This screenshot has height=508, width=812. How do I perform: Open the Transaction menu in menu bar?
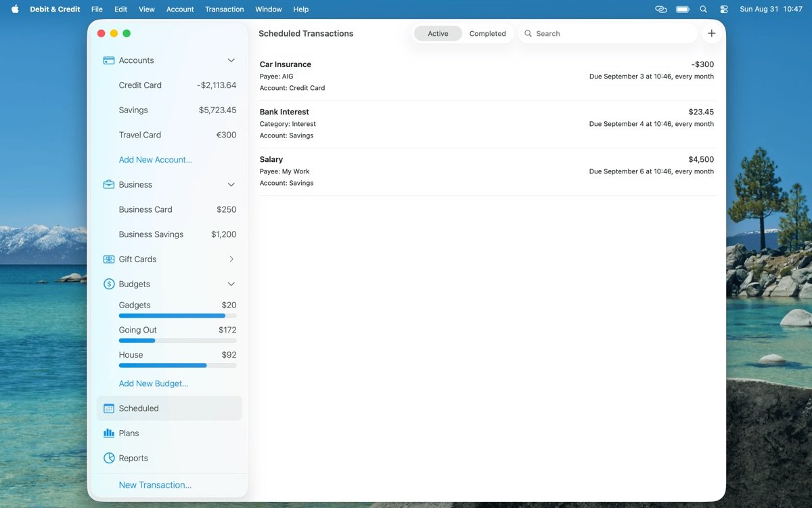(x=224, y=9)
